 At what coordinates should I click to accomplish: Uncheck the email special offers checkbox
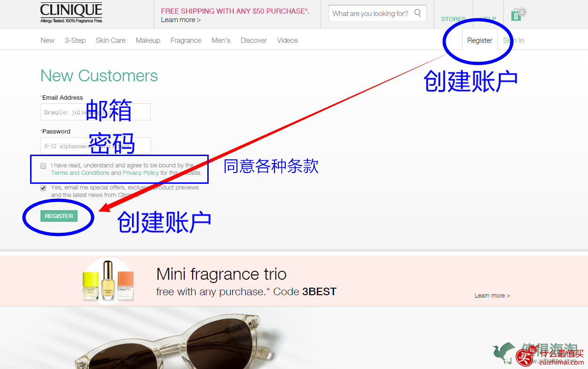point(43,188)
